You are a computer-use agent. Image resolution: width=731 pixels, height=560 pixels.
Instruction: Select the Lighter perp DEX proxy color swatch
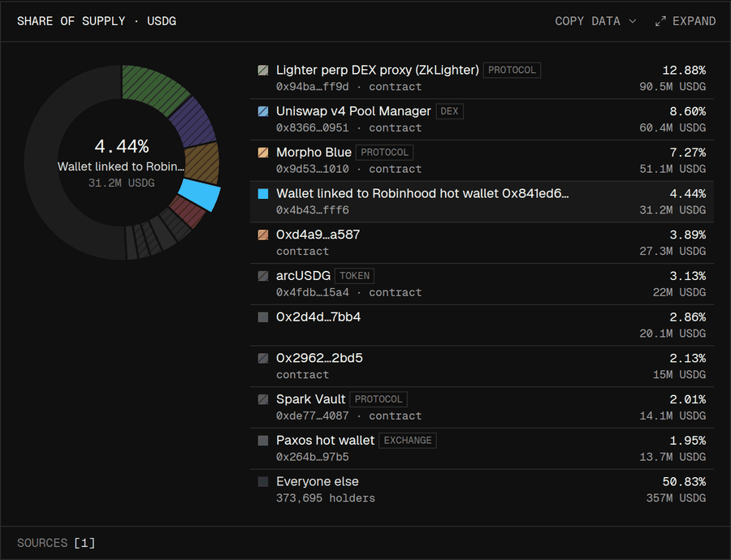tap(263, 71)
